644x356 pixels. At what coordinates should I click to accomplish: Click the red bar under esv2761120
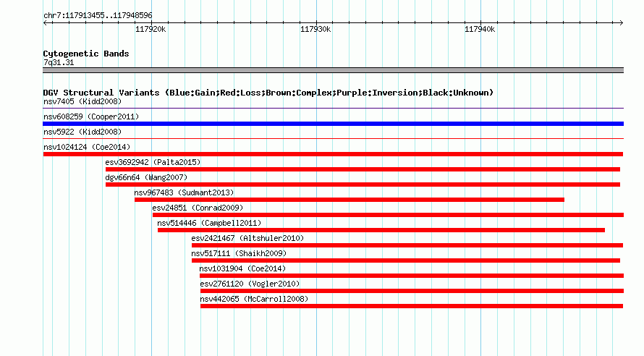tap(412, 291)
